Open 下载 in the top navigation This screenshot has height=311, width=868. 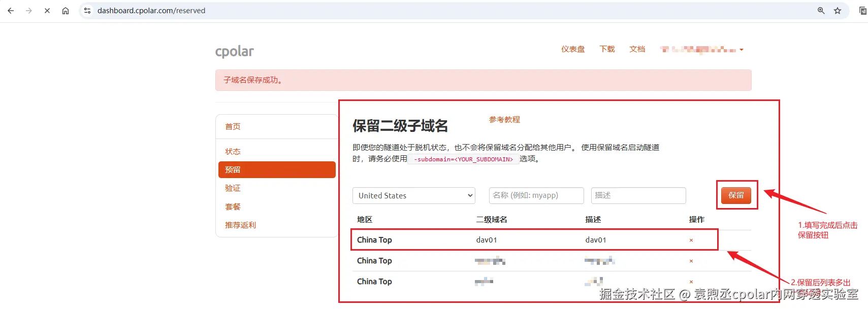click(607, 49)
